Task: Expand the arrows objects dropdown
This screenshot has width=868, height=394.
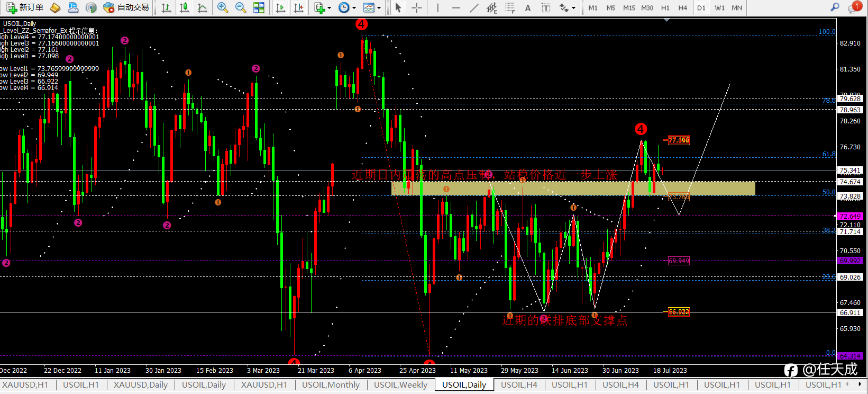Action: point(573,8)
